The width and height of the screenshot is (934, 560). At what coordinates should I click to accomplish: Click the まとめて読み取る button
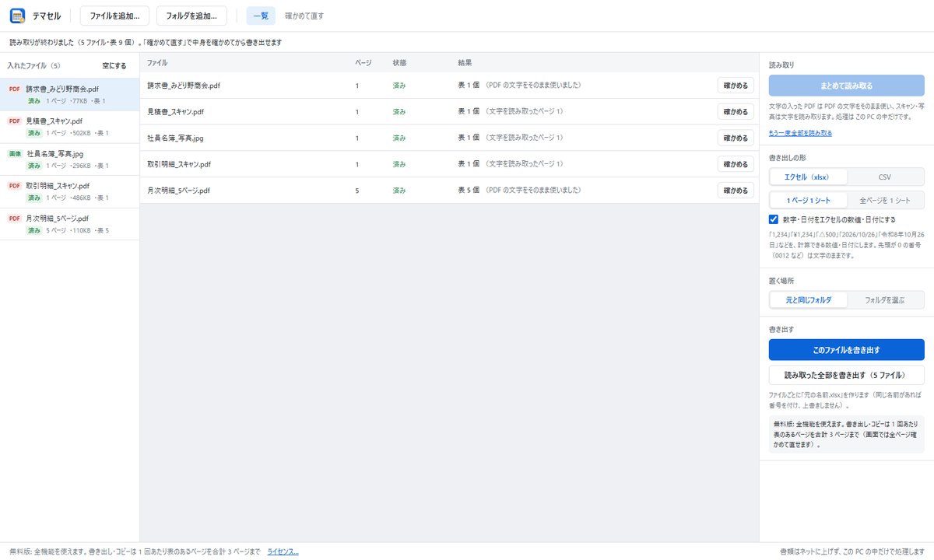[x=847, y=86]
